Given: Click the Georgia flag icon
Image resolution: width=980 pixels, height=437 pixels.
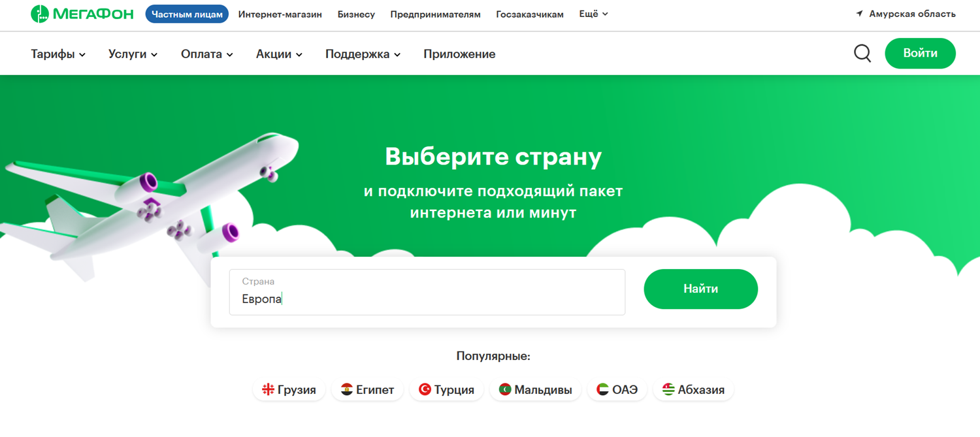Looking at the screenshot, I should (268, 390).
